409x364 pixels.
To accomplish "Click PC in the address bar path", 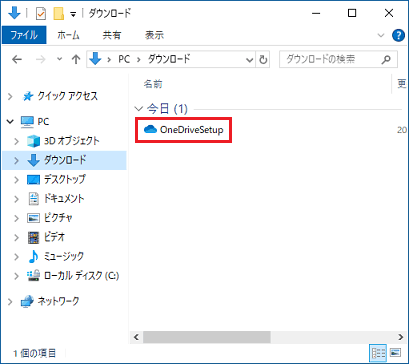I will tap(124, 59).
